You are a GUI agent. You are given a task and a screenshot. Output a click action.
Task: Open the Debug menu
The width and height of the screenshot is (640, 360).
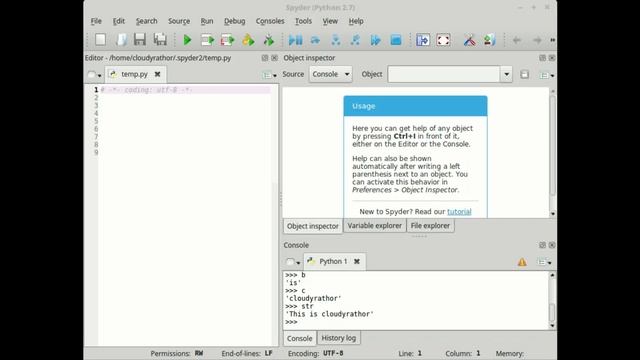click(235, 21)
